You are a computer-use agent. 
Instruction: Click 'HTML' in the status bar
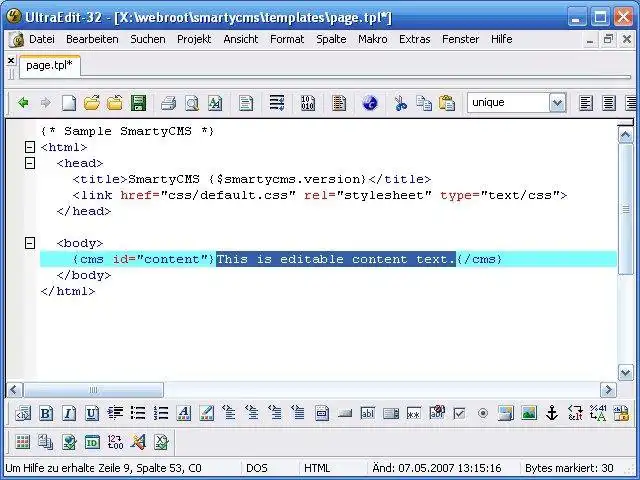coord(317,468)
